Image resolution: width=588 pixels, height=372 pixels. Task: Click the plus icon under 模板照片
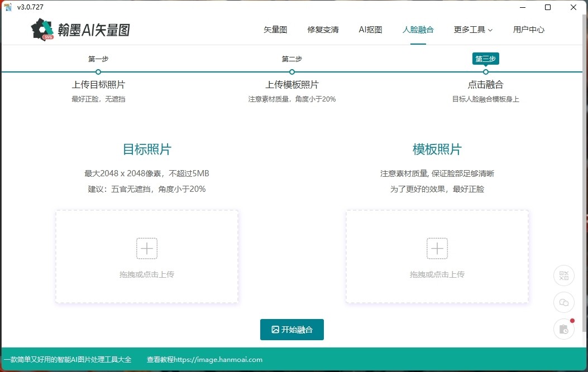click(x=437, y=248)
